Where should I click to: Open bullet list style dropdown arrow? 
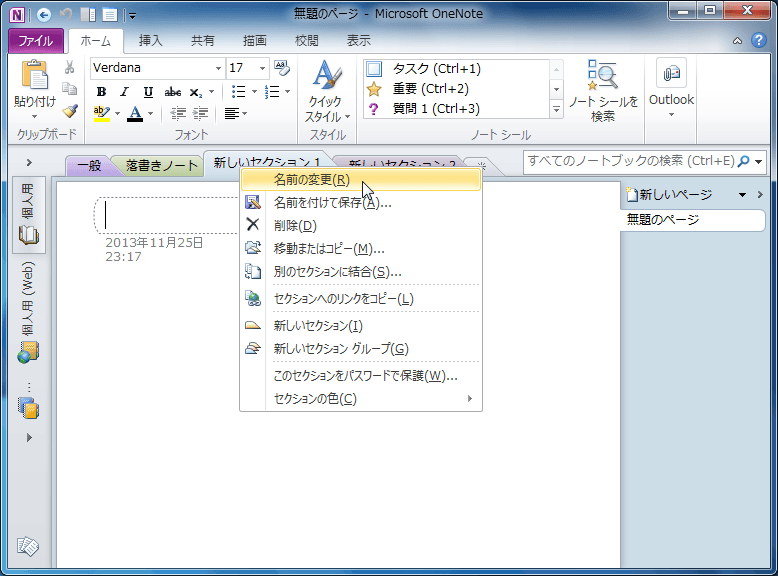coord(255,92)
